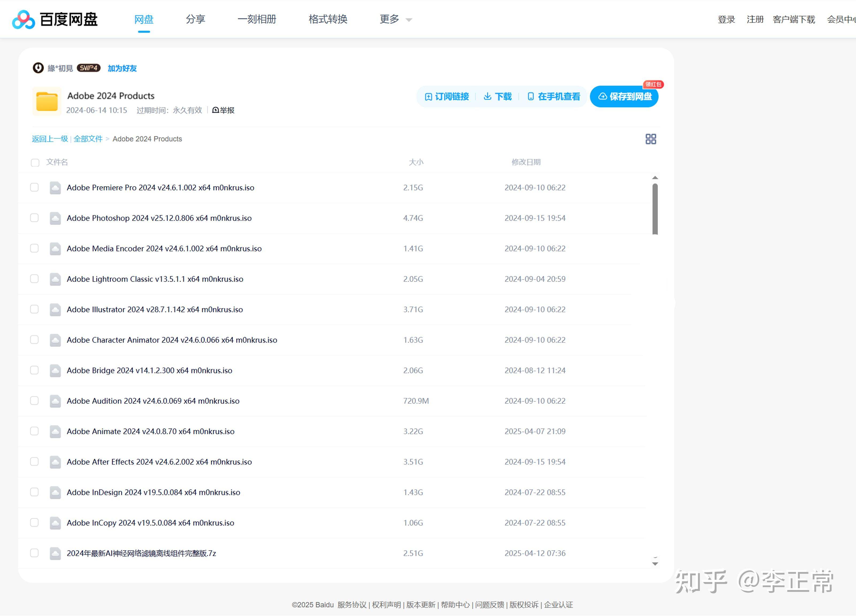Click the Baidu Netdisk logo
This screenshot has height=616, width=856.
pyautogui.click(x=55, y=19)
